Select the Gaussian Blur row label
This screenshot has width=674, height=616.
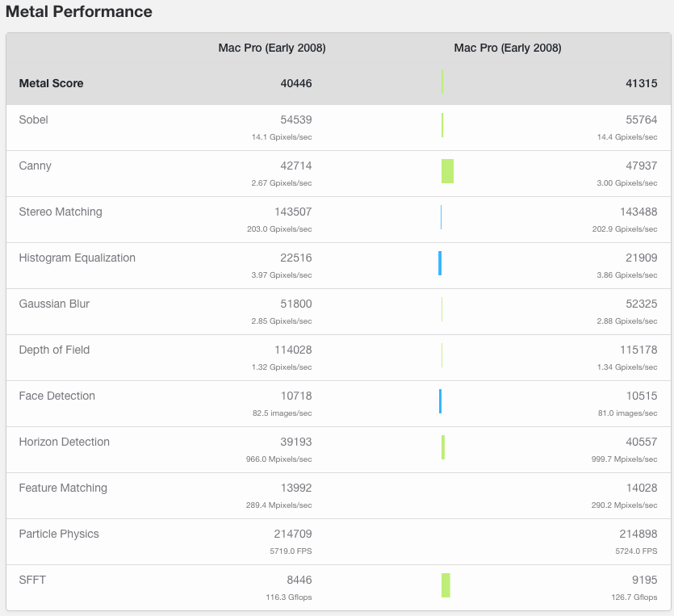tap(54, 304)
